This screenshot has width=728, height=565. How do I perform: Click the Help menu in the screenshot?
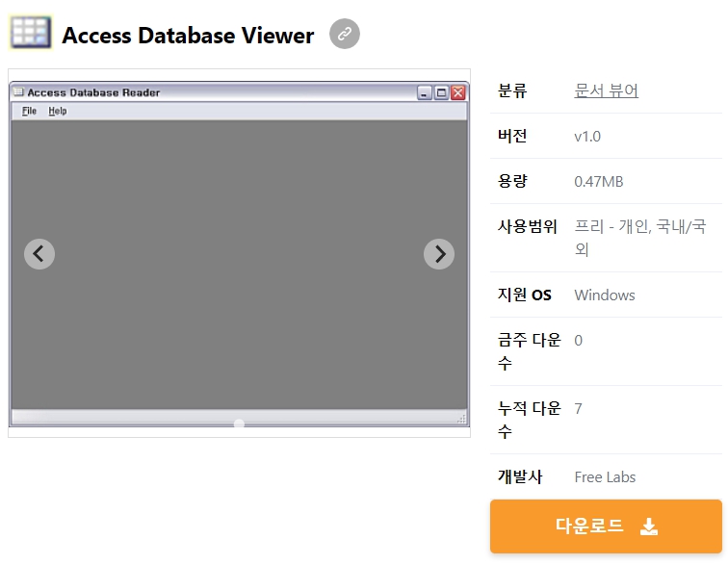click(58, 111)
